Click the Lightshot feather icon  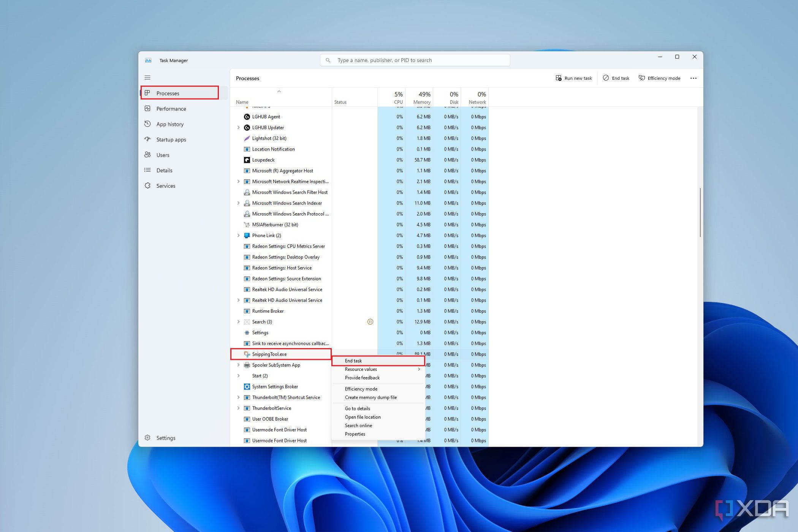click(x=247, y=138)
